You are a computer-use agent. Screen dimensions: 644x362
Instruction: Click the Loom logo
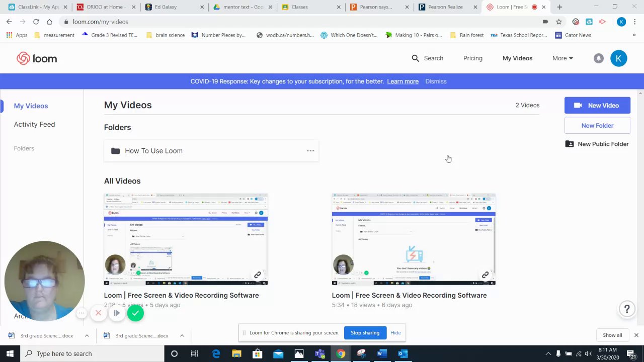[37, 58]
